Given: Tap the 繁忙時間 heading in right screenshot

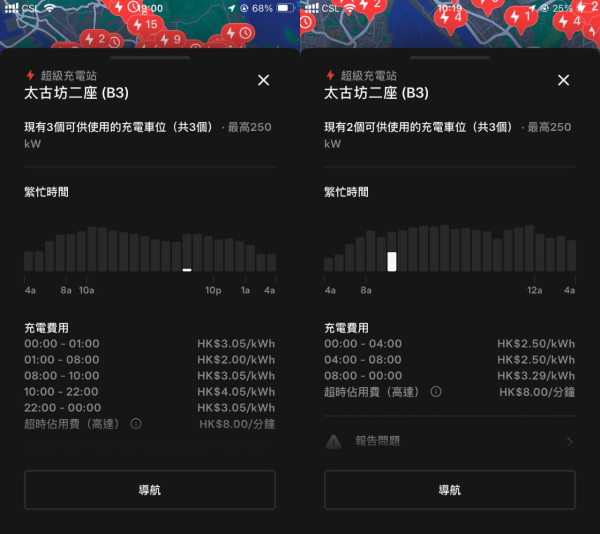Looking at the screenshot, I should (x=346, y=192).
